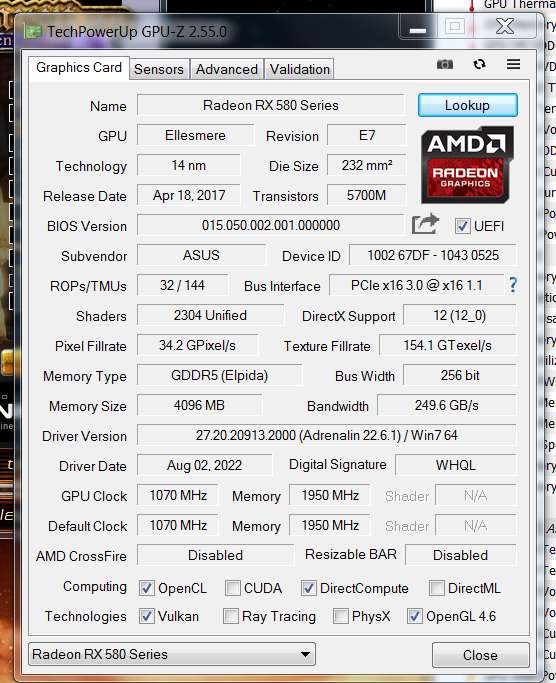Toggle the OpenCL checkbox
The image size is (556, 683).
(146, 588)
